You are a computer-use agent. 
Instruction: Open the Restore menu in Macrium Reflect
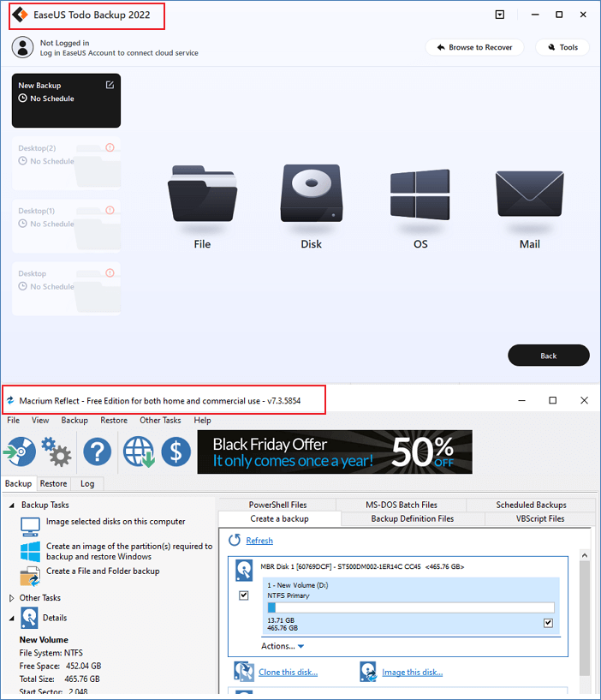114,420
